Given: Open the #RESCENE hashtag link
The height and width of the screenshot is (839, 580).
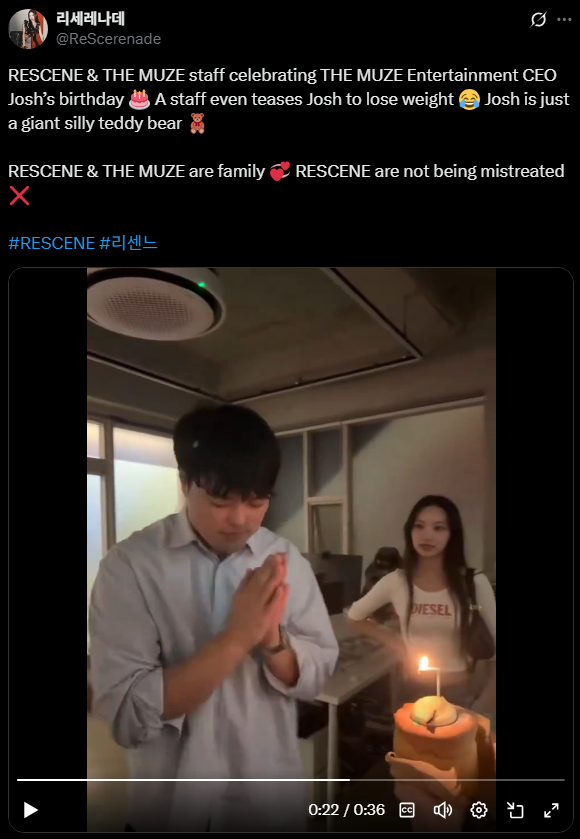Looking at the screenshot, I should [51, 243].
